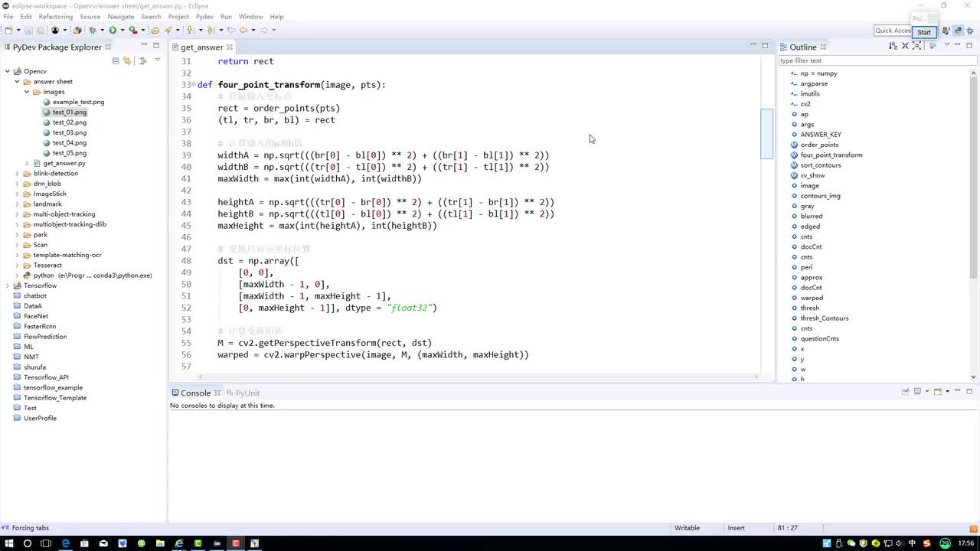Collapse the images folder
980x551 pixels.
(x=27, y=92)
